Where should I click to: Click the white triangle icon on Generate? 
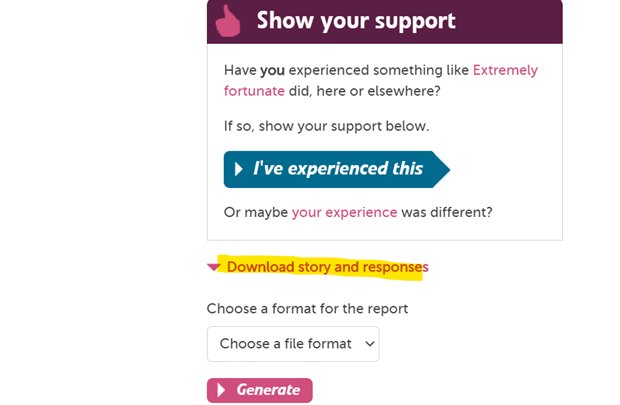[221, 390]
